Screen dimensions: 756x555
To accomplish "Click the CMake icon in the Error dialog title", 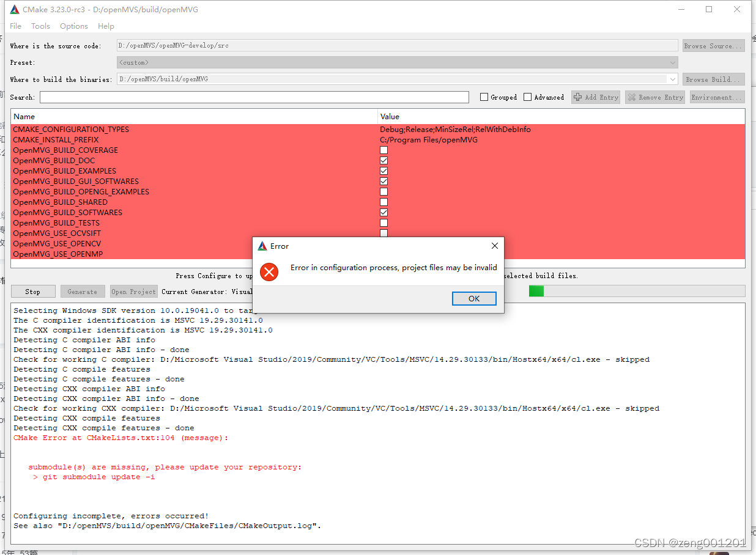I will tap(262, 246).
